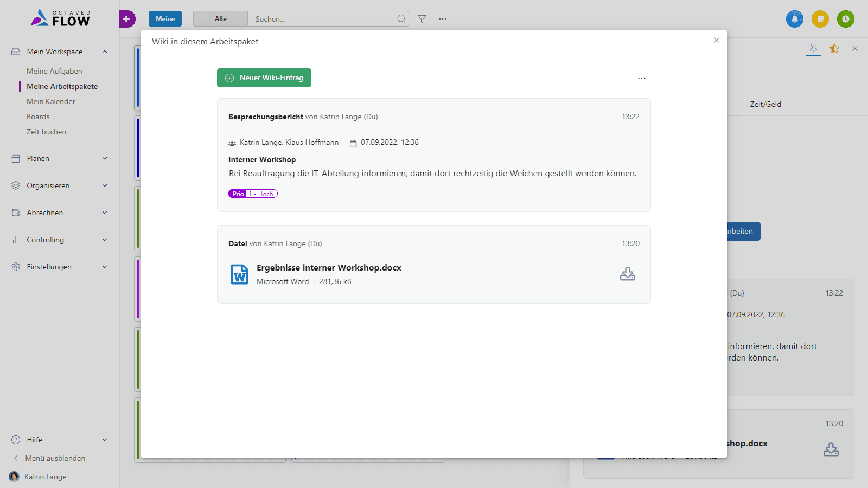Screen dimensions: 868x488
Task: Click the Suchen search field
Action: 323,19
